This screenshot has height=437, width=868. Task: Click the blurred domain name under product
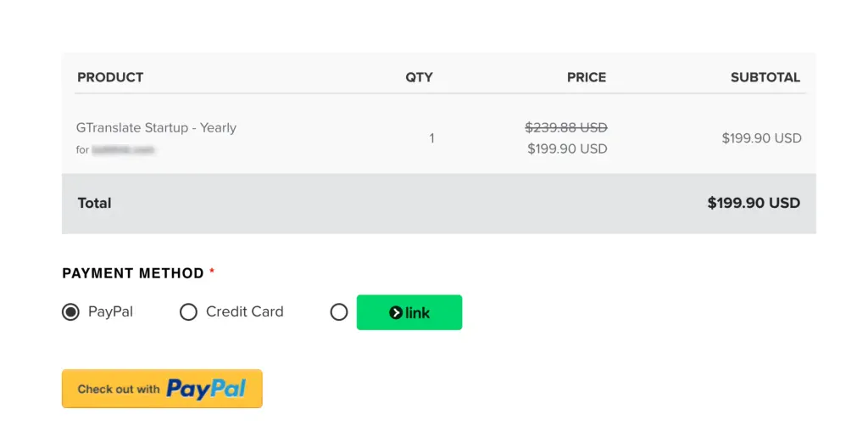point(123,149)
